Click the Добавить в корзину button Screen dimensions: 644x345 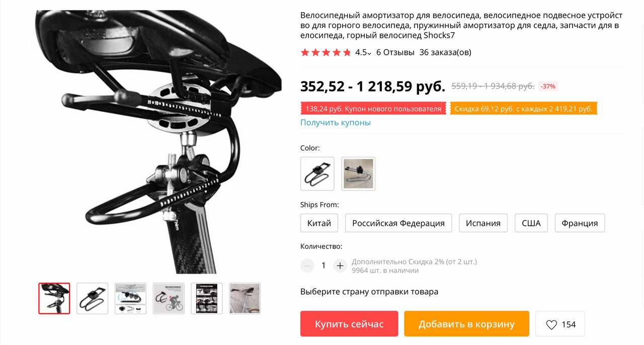pos(466,324)
